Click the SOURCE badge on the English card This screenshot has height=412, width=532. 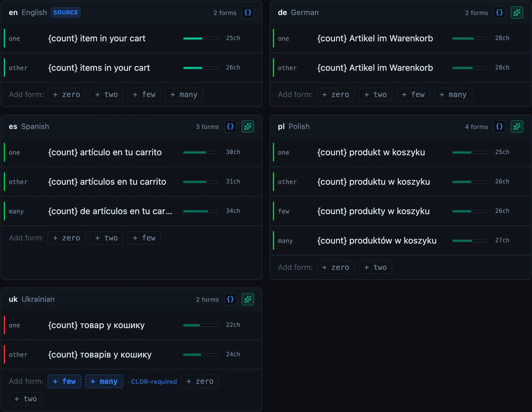click(x=66, y=13)
